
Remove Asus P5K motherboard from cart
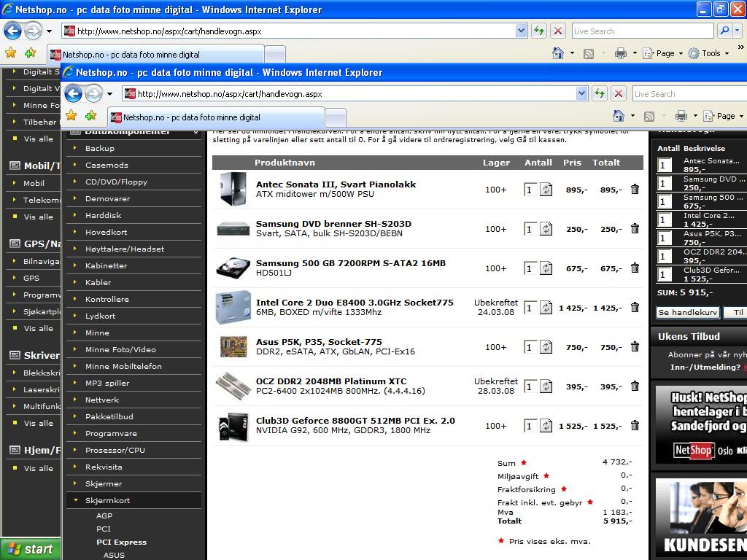635,346
